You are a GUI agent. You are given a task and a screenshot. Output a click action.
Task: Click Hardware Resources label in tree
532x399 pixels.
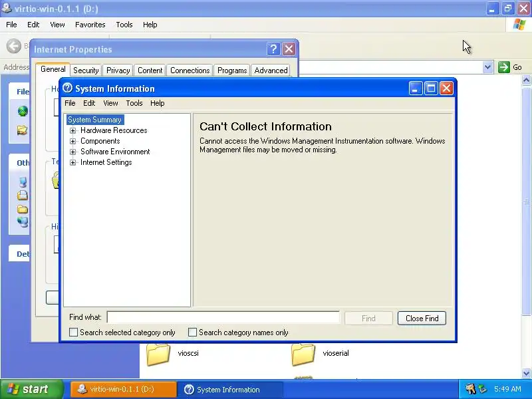114,130
